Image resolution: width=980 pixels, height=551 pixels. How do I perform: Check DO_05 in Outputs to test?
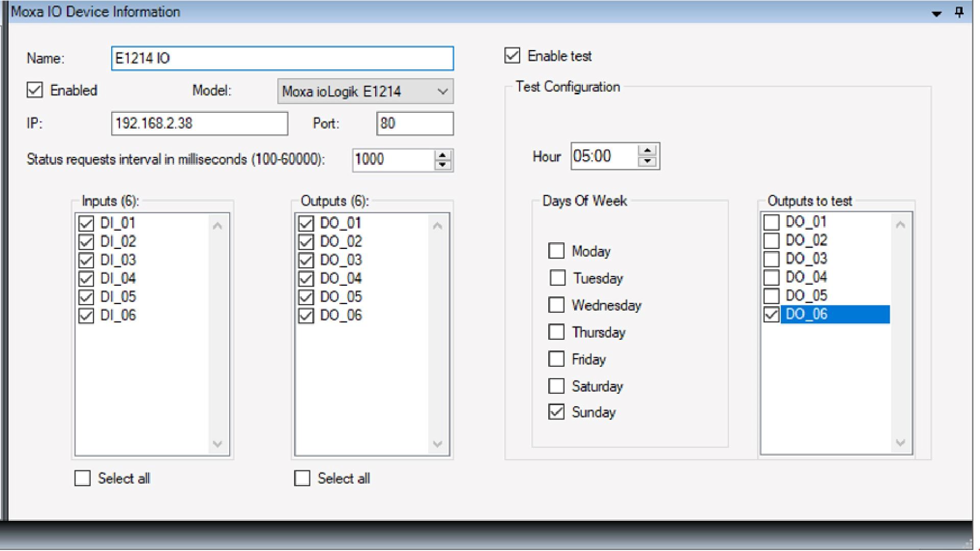tap(771, 296)
